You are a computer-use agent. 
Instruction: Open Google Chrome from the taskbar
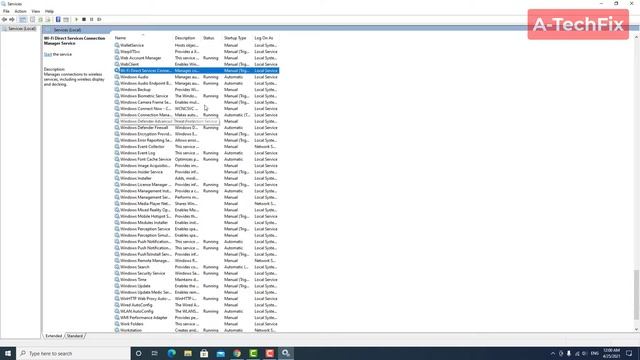point(237,353)
